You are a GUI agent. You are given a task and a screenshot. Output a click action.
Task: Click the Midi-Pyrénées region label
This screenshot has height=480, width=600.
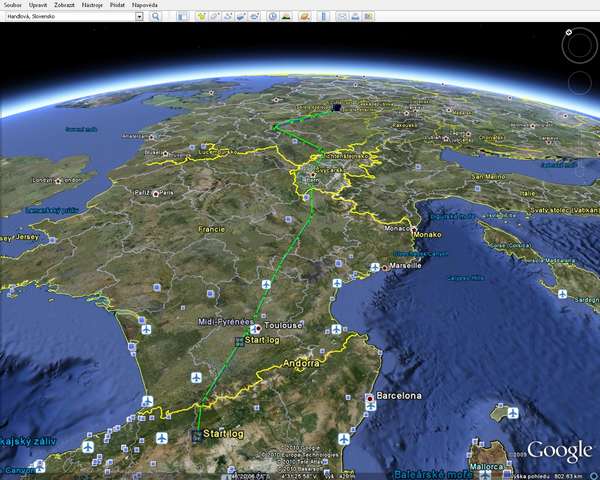(225, 322)
